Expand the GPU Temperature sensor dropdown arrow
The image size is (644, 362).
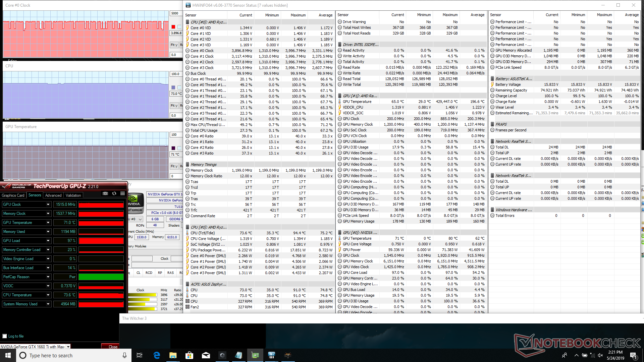point(48,223)
